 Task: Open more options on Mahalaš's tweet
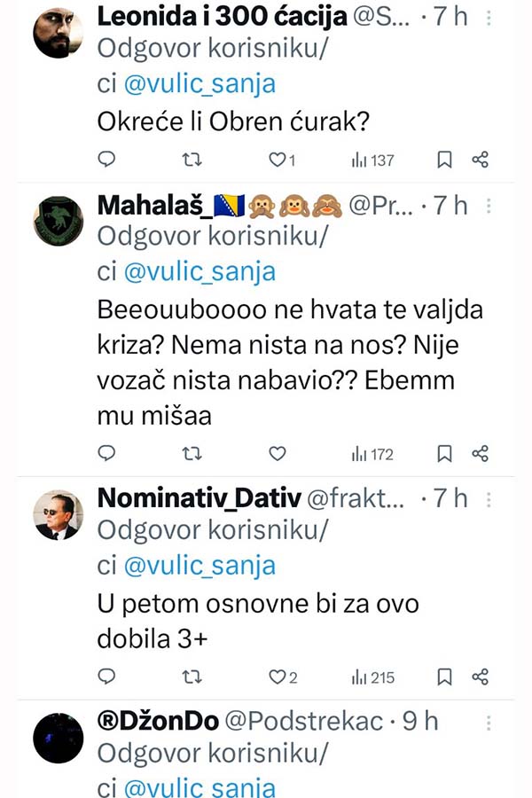[x=488, y=206]
